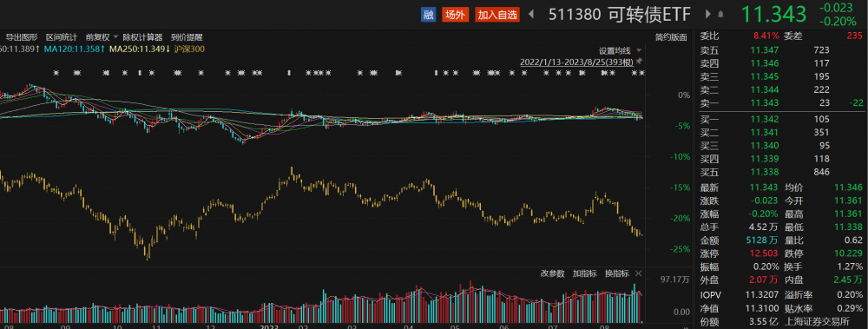Image resolution: width=868 pixels, height=329 pixels.
Task: Close the volume indicator panel with X
Action: (x=638, y=273)
